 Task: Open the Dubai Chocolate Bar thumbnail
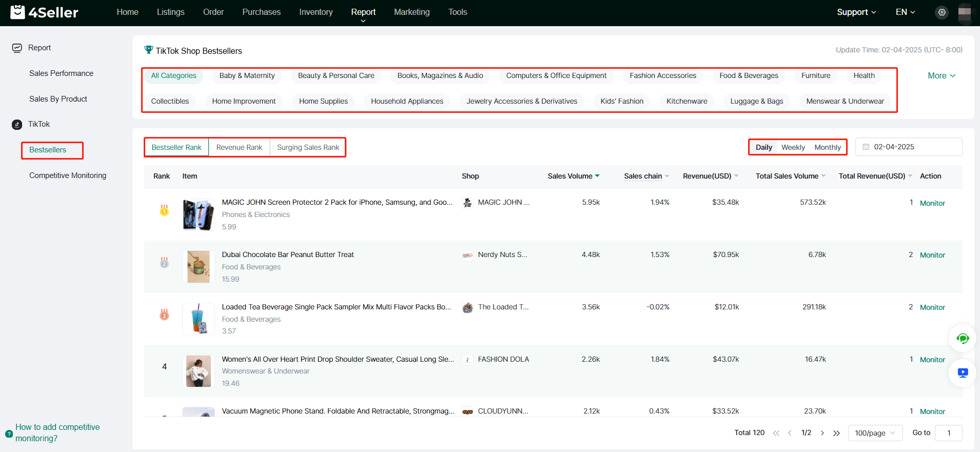(199, 267)
